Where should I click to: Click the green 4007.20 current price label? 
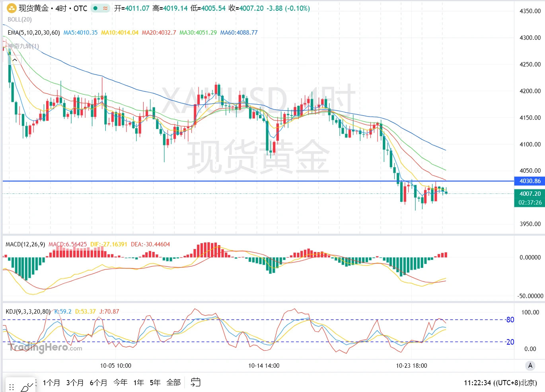point(530,194)
